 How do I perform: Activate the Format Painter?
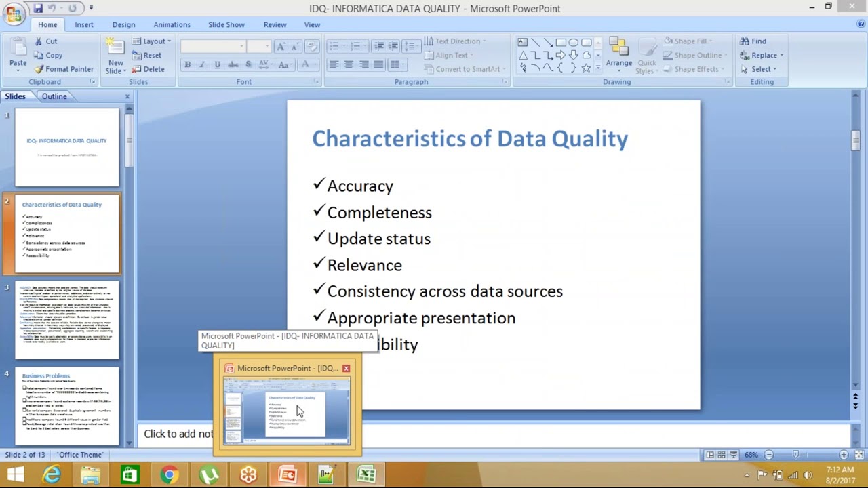[x=64, y=69]
